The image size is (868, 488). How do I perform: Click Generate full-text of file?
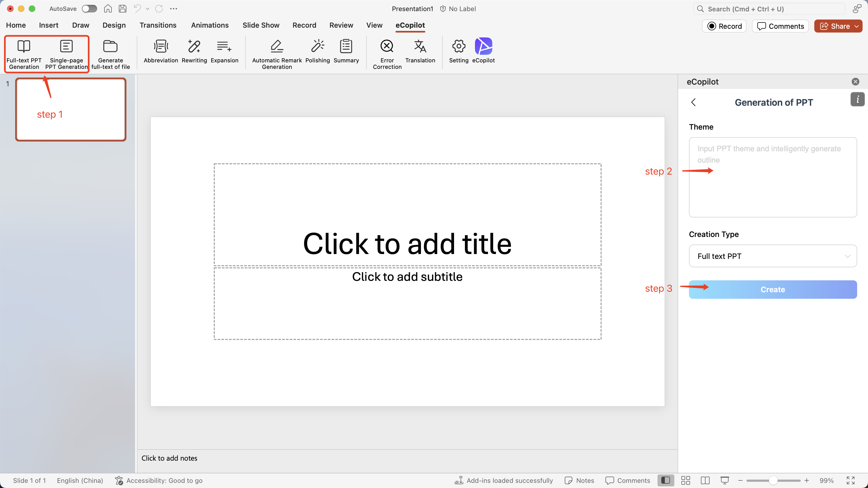click(110, 53)
